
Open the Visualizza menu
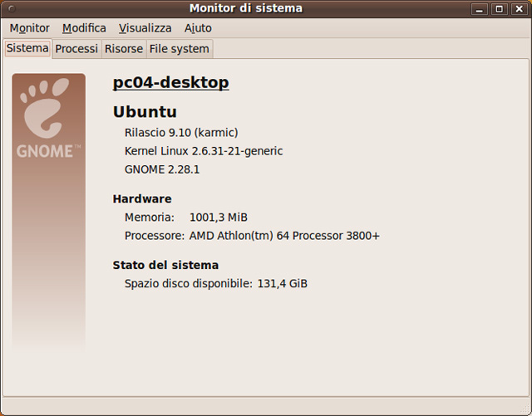(145, 28)
